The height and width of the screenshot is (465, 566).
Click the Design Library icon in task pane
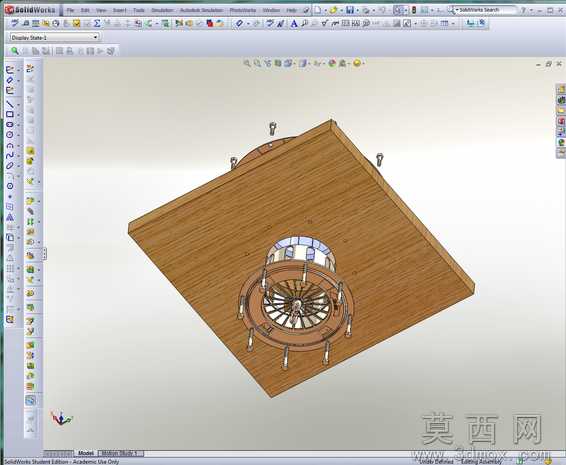[x=561, y=100]
